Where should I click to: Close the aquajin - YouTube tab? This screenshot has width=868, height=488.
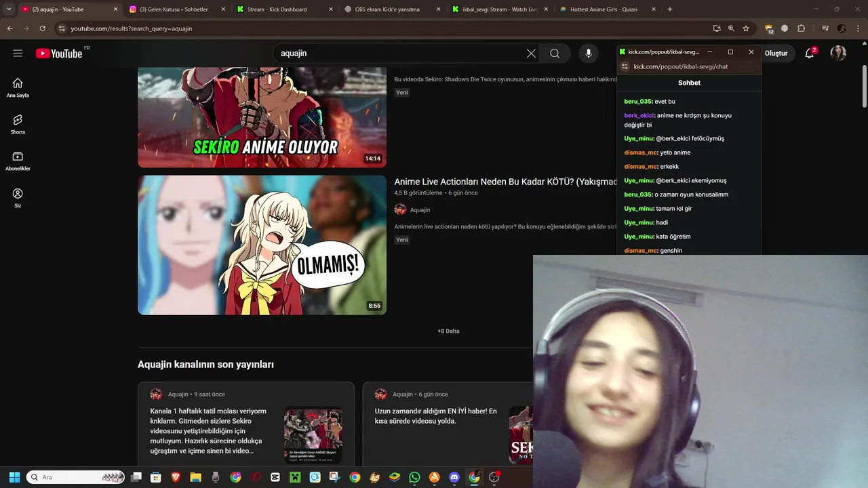pyautogui.click(x=115, y=9)
